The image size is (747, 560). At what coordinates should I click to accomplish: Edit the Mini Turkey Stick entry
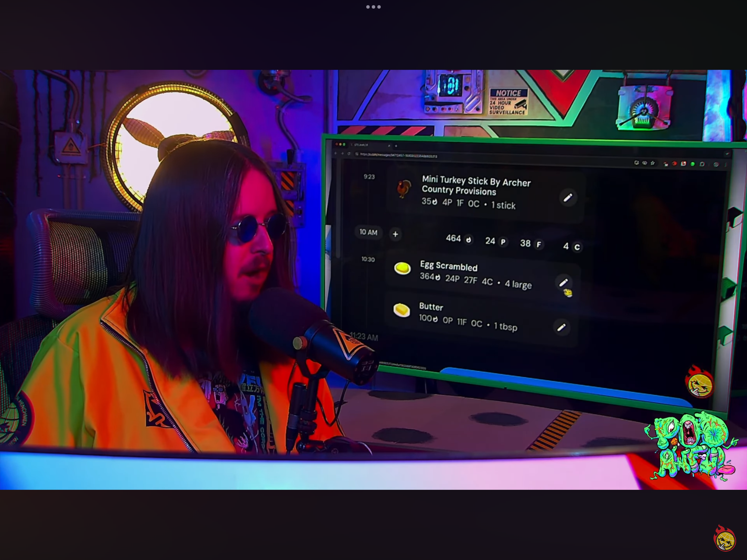568,198
